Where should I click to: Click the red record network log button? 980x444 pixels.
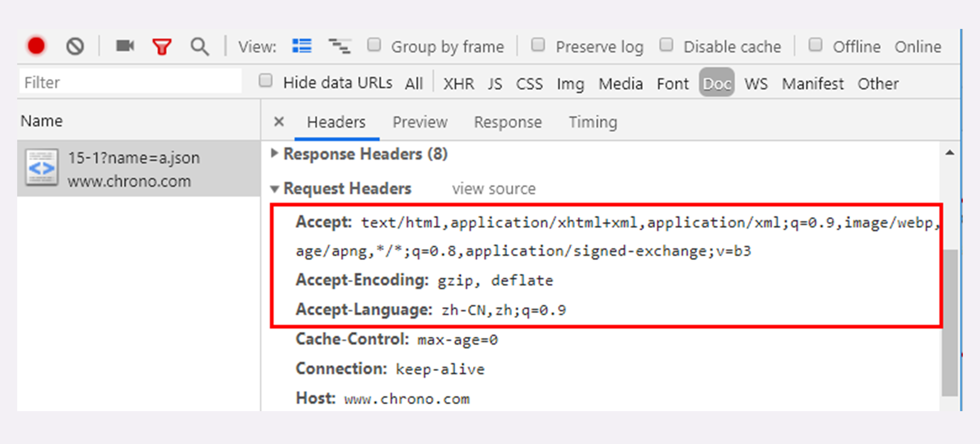[36, 46]
